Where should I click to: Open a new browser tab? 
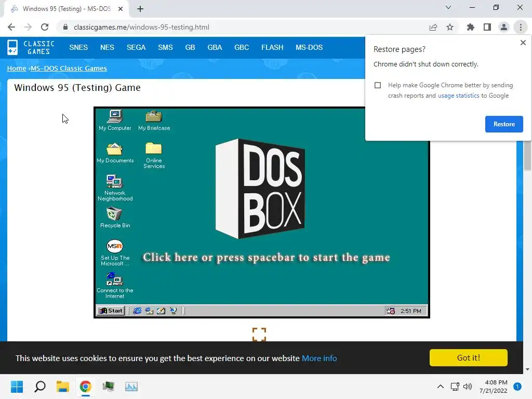coord(140,9)
